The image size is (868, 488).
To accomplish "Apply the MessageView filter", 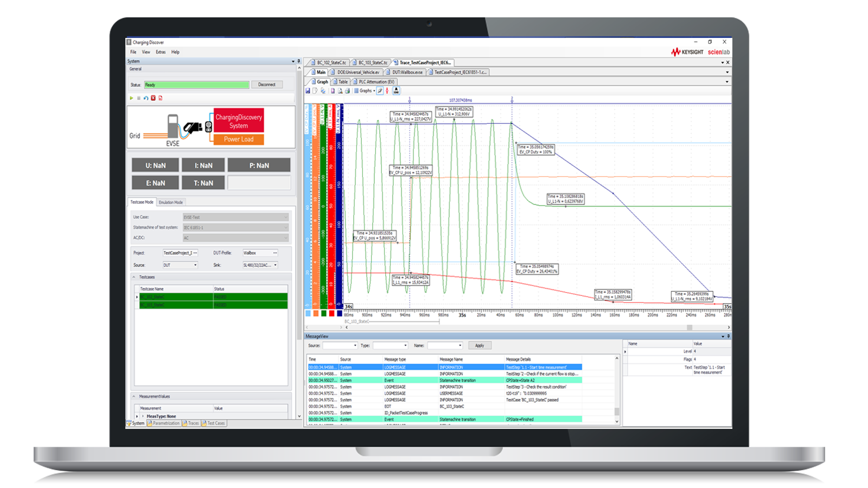I will tap(480, 345).
